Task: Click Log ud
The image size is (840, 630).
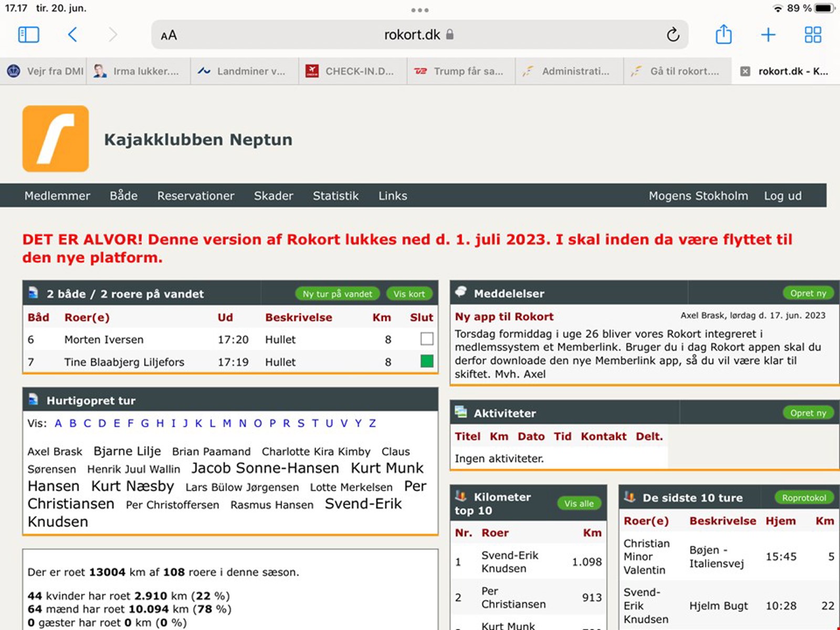Action: [x=782, y=196]
